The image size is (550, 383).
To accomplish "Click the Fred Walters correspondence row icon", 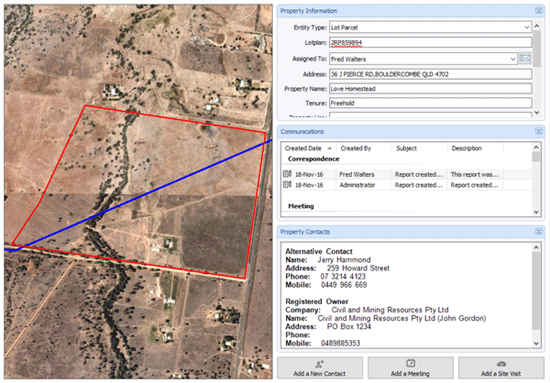I will click(x=287, y=174).
